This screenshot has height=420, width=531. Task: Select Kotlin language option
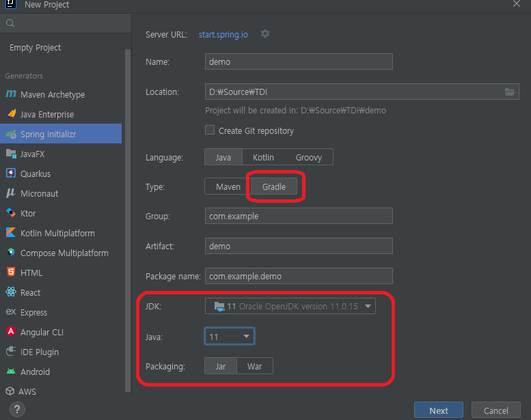263,157
